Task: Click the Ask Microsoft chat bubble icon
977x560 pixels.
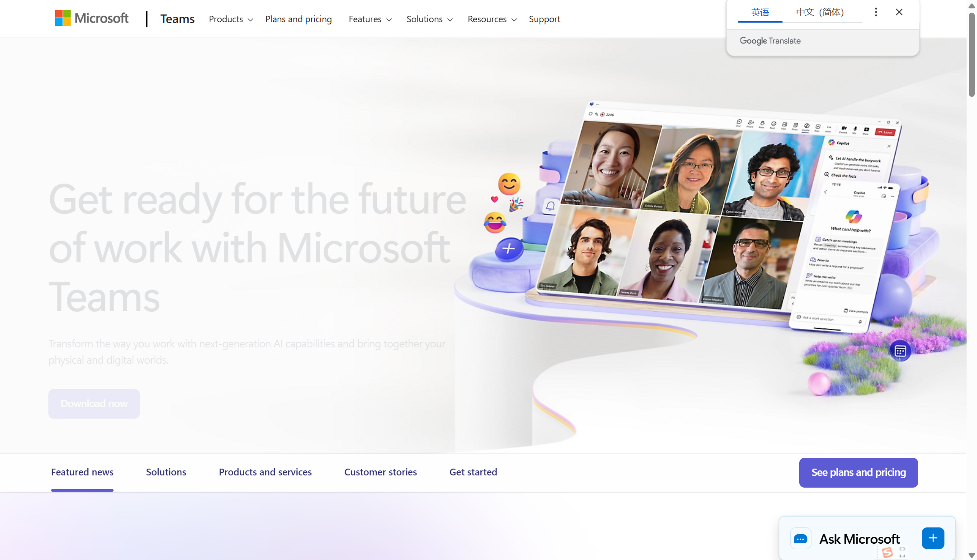Action: [x=801, y=538]
